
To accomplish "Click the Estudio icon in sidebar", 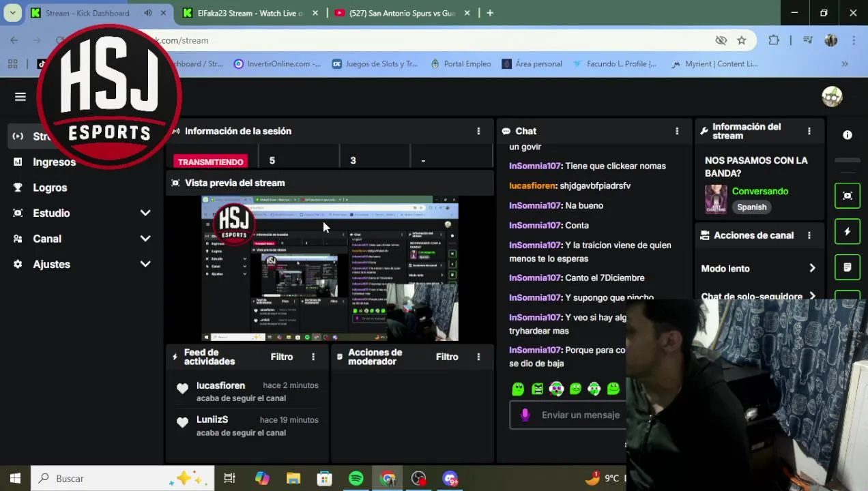I will 18,213.
